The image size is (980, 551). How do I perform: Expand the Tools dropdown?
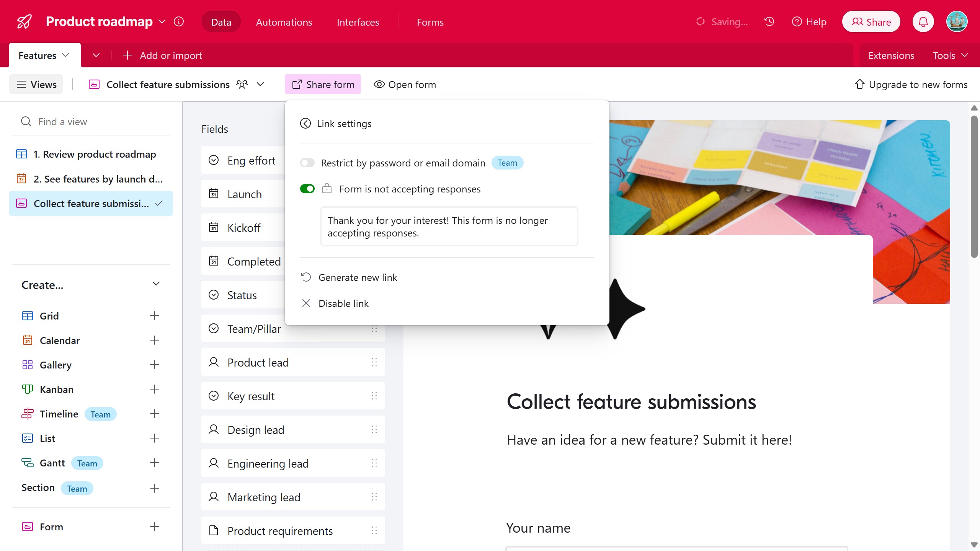(x=950, y=55)
